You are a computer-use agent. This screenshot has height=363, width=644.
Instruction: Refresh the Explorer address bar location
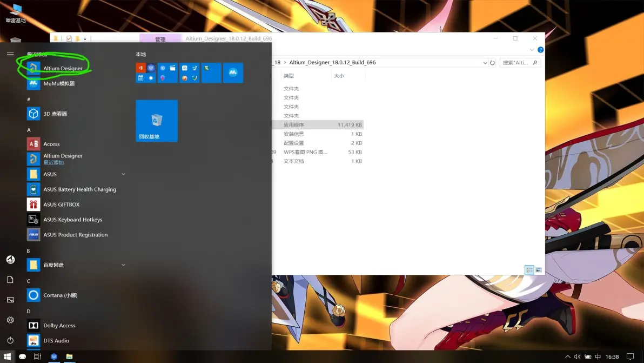(492, 63)
